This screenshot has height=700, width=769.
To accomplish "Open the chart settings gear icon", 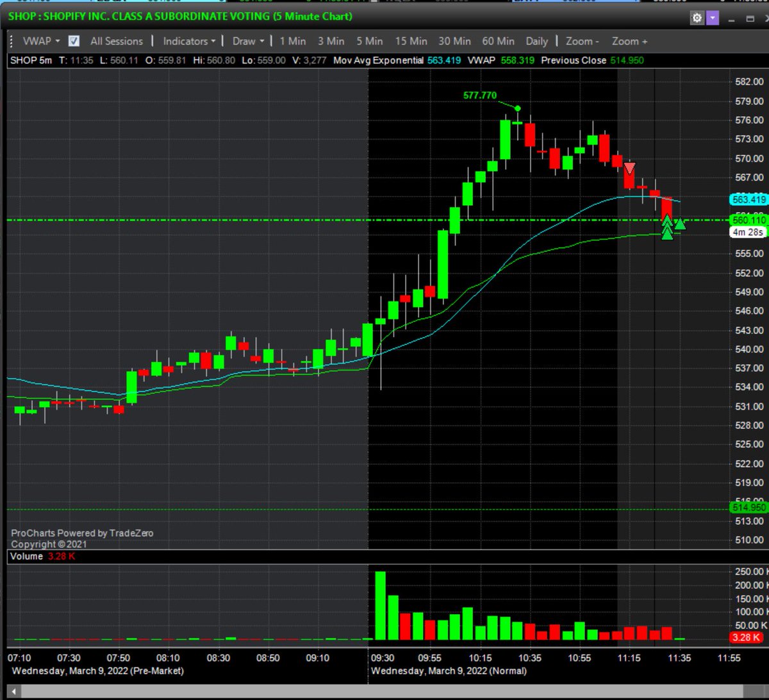I will pyautogui.click(x=697, y=18).
